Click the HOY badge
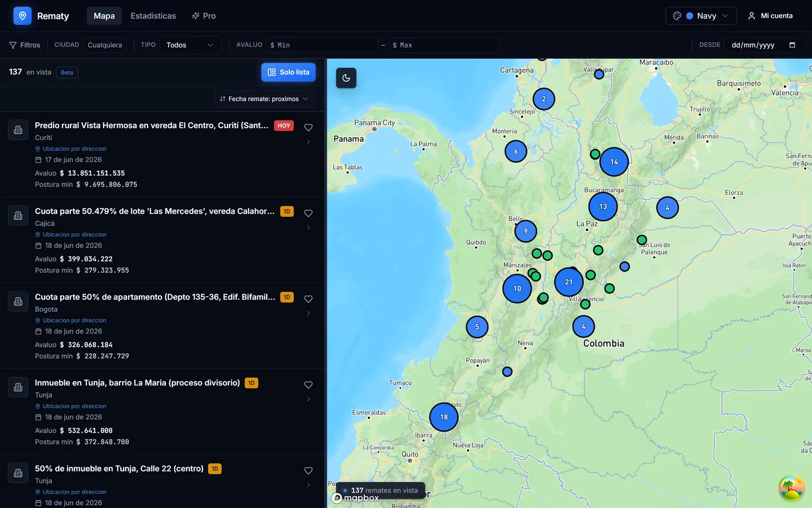The image size is (812, 508). (x=284, y=125)
